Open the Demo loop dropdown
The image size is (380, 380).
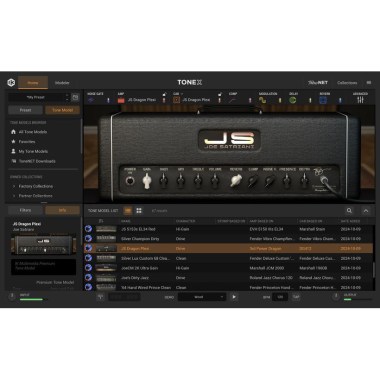[202, 297]
